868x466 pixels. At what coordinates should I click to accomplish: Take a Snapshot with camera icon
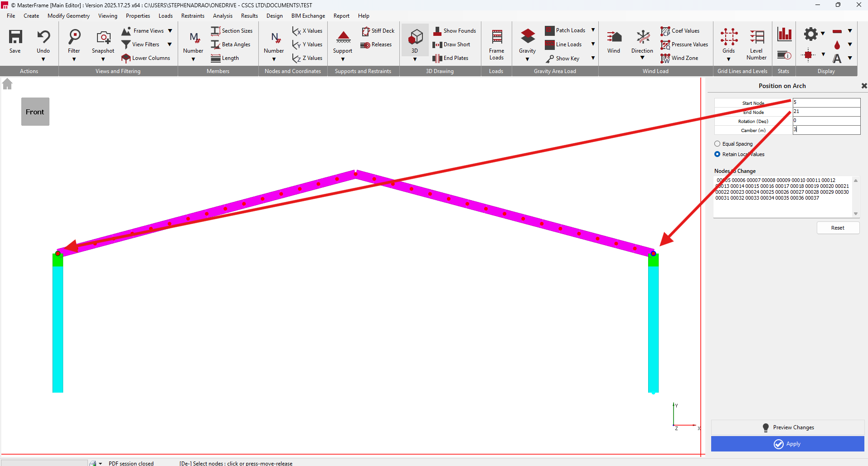(x=103, y=37)
